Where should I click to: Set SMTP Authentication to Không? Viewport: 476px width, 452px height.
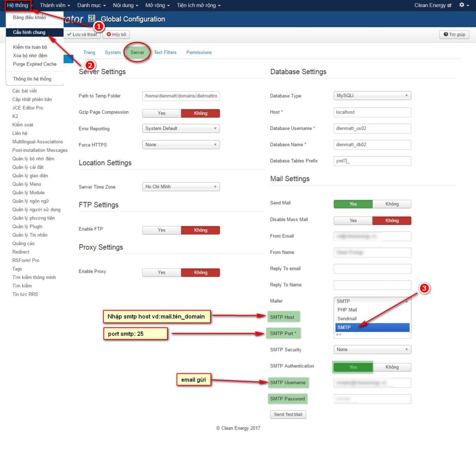pyautogui.click(x=392, y=367)
